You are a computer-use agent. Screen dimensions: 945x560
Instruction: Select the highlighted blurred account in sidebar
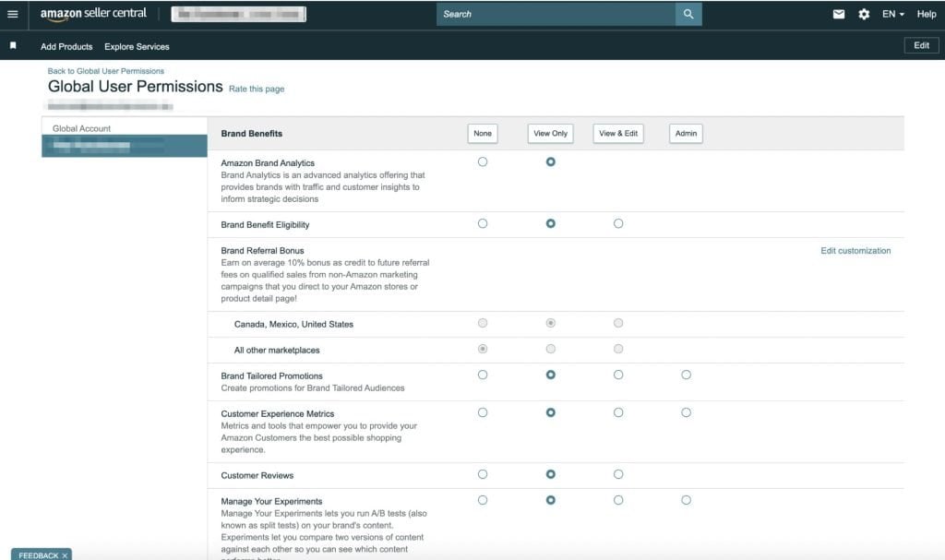[x=125, y=146]
